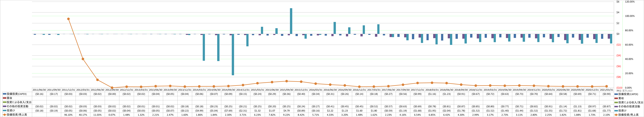Click the $2.22 投資CF cell under 2016/06/30
The height and width of the screenshot is (117, 644).
(330, 111)
